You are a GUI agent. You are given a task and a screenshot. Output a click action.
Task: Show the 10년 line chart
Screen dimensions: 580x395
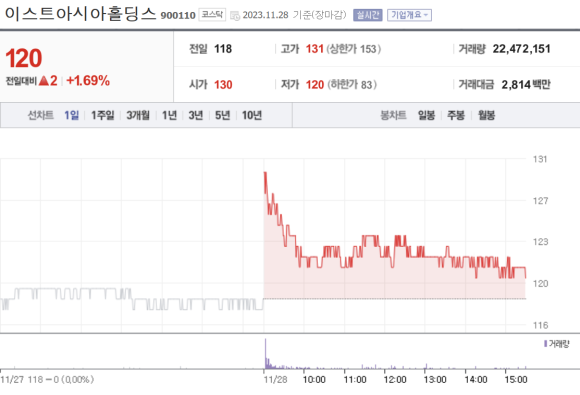(252, 115)
